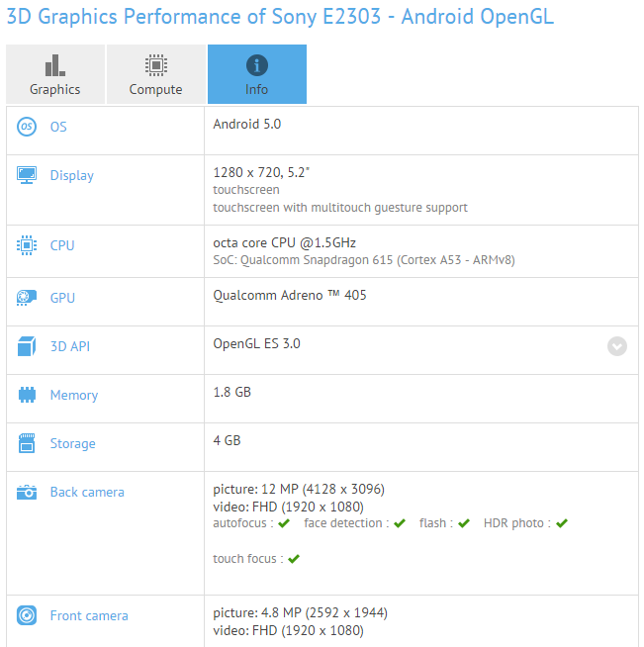This screenshot has width=644, height=647.
Task: Select the Info tab
Action: coord(257,74)
